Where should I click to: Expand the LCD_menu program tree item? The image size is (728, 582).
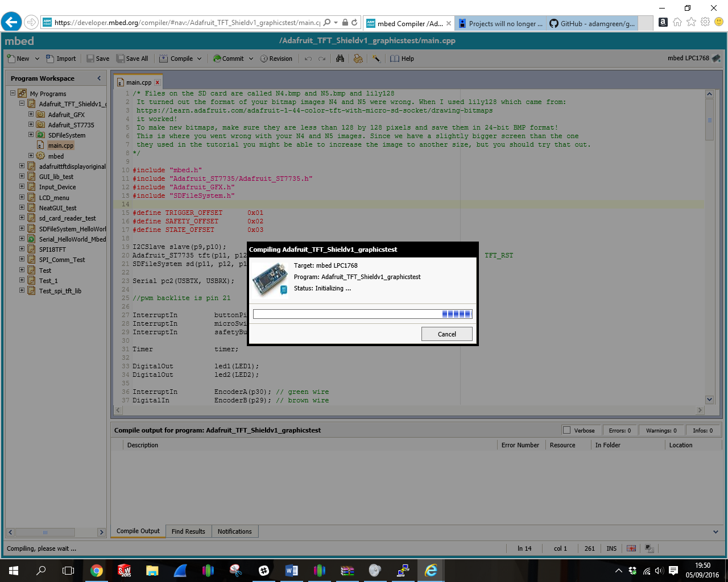tap(22, 197)
